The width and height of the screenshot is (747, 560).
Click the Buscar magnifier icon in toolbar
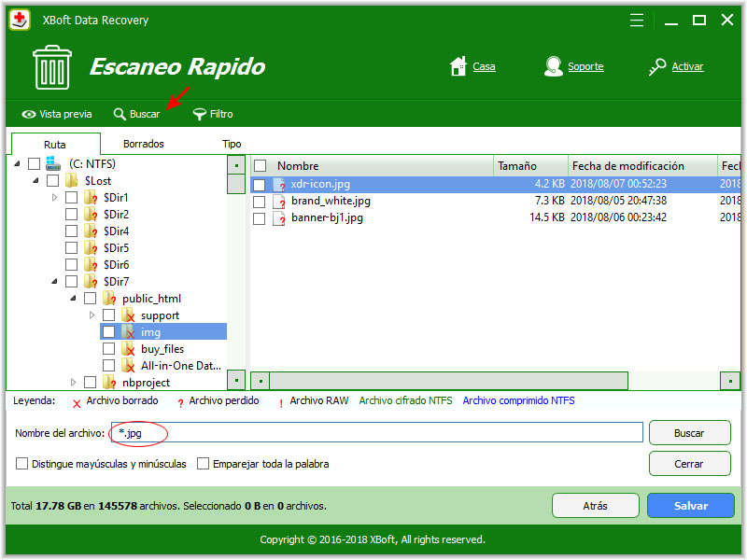pyautogui.click(x=120, y=114)
